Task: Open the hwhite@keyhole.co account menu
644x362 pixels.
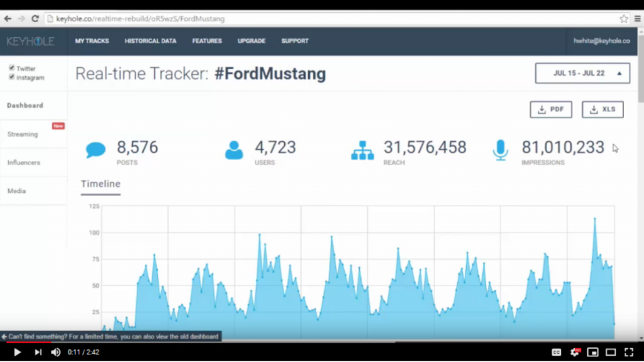Action: pyautogui.click(x=602, y=41)
